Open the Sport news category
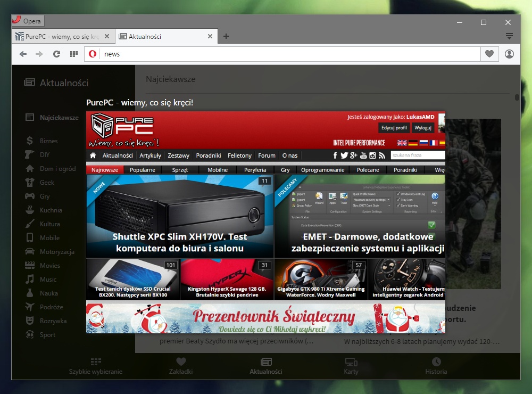This screenshot has width=532, height=394. (40, 335)
